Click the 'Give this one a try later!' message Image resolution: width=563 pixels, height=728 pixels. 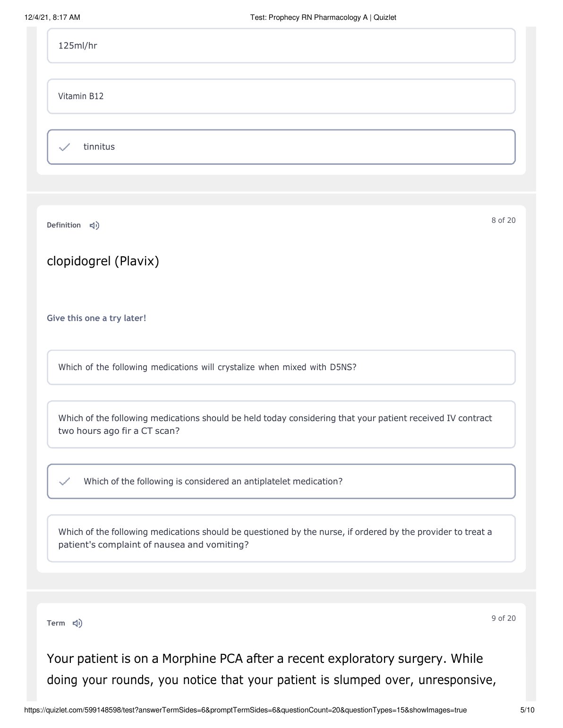[x=96, y=318]
